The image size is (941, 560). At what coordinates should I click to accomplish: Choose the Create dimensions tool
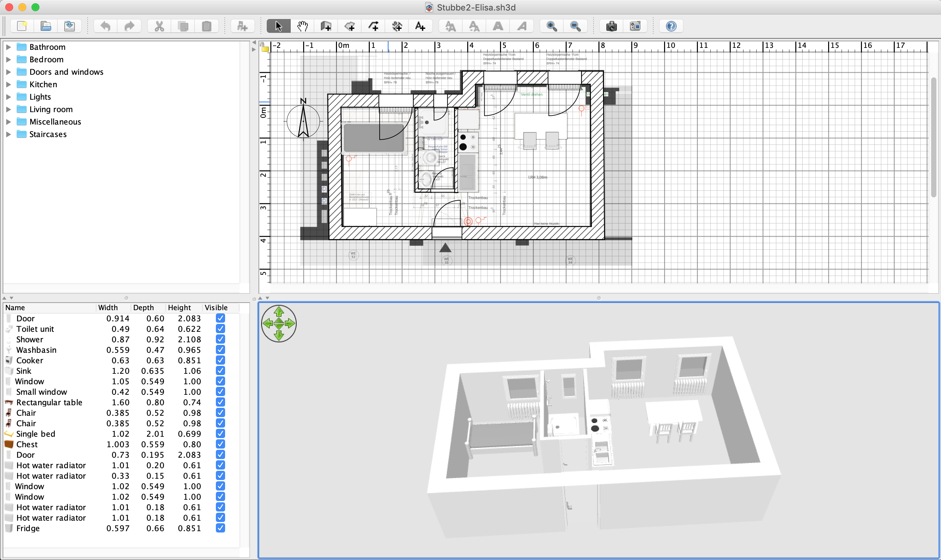tap(397, 26)
